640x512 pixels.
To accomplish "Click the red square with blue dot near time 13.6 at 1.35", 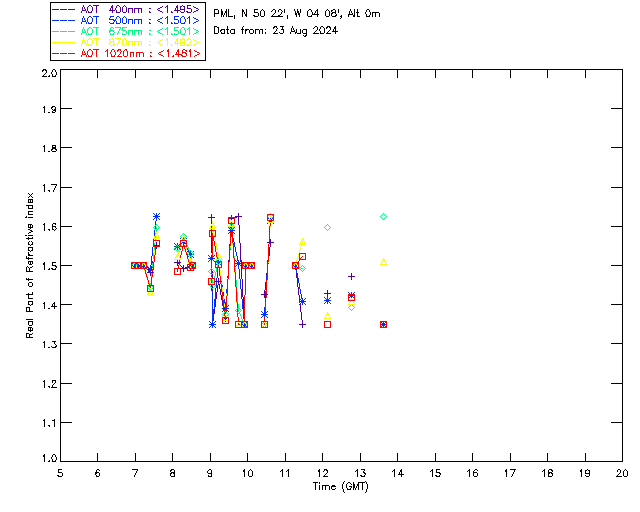I will [x=383, y=325].
